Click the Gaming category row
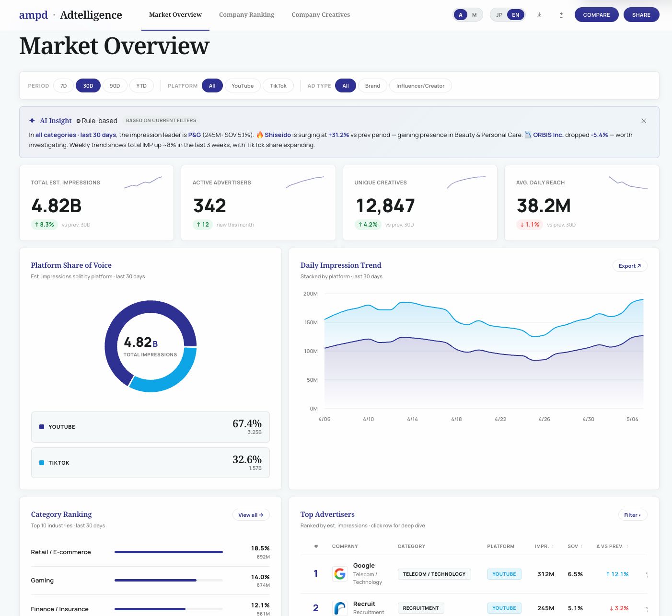 coord(151,581)
